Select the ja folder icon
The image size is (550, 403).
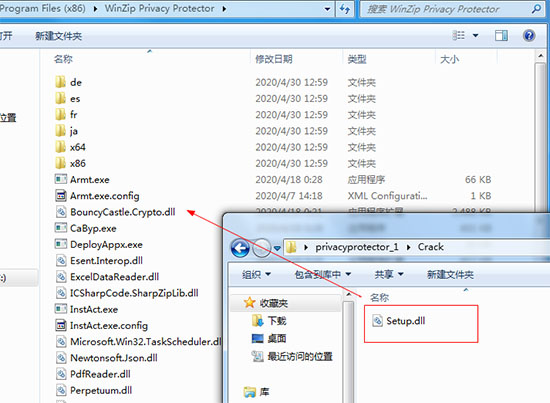(x=60, y=130)
